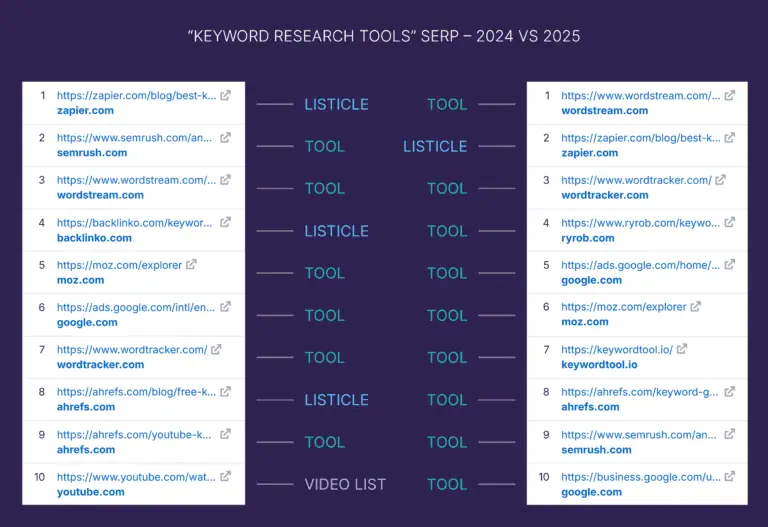Viewport: 768px width, 527px height.
Task: Select bold domain semrush.com in 2025 list
Action: pos(596,450)
